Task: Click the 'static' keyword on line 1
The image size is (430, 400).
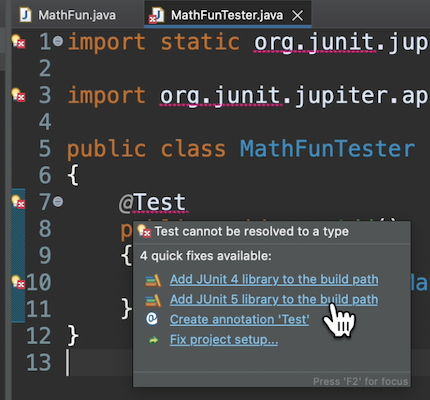Action: click(x=200, y=42)
